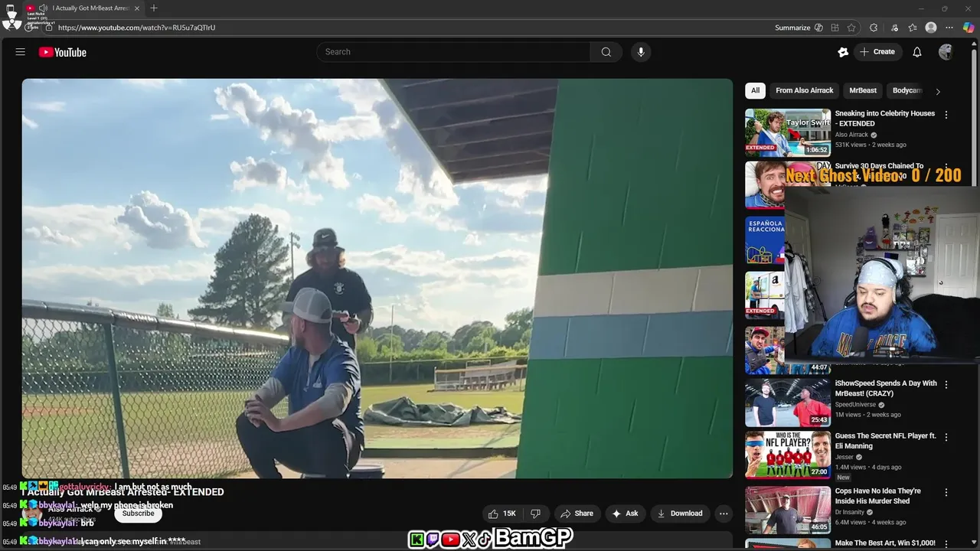The width and height of the screenshot is (980, 551).
Task: Add this page to favorites star
Action: click(851, 28)
